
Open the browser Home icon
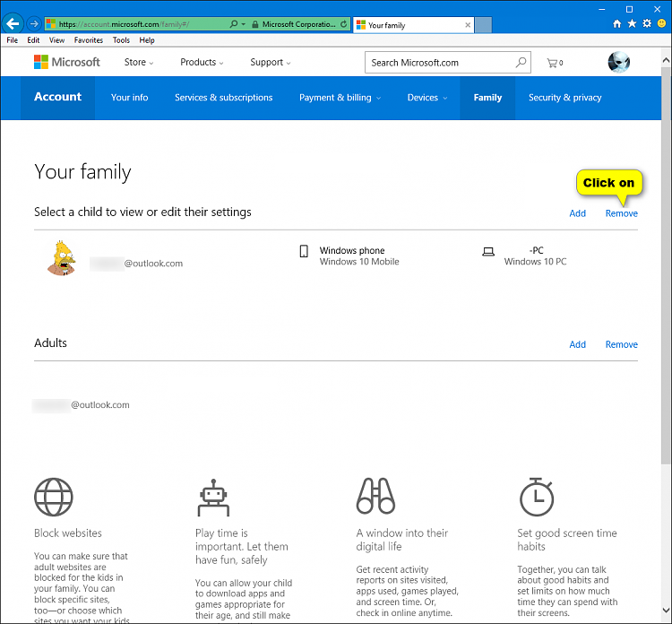pos(616,24)
